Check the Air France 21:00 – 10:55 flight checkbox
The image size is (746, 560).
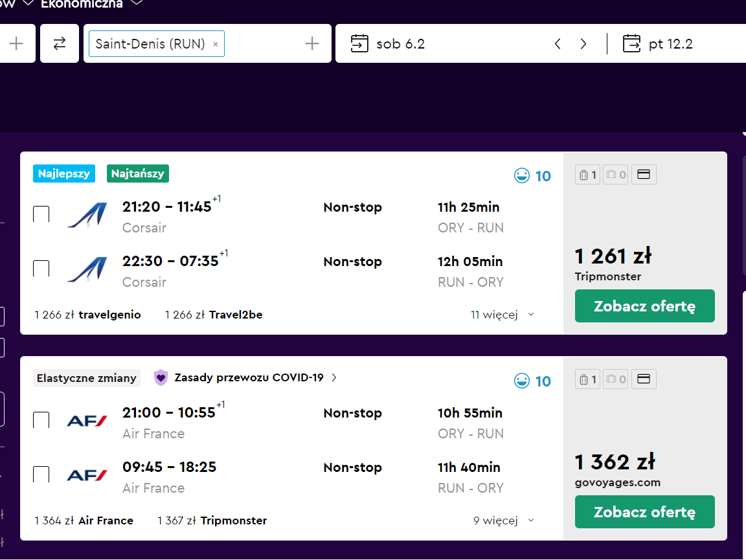(41, 420)
